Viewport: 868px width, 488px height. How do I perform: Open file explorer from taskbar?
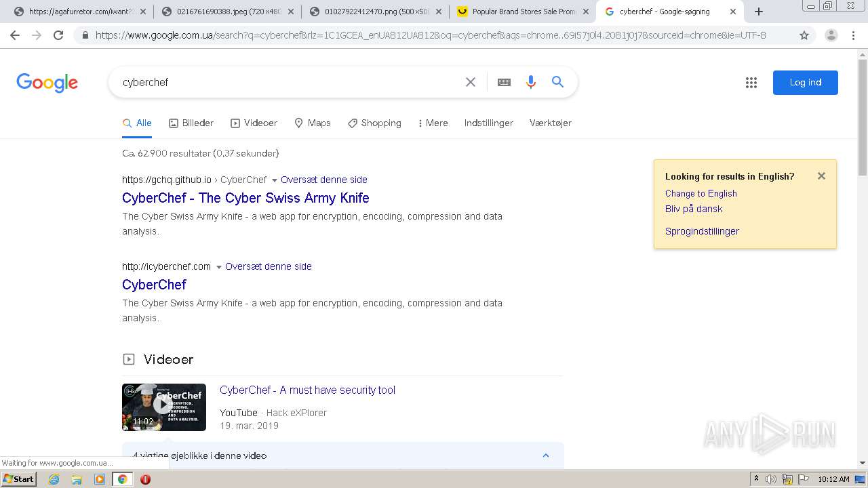(x=77, y=479)
